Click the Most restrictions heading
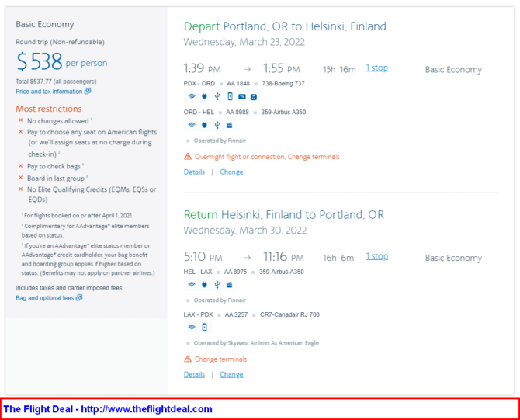This screenshot has width=520, height=420. [49, 109]
